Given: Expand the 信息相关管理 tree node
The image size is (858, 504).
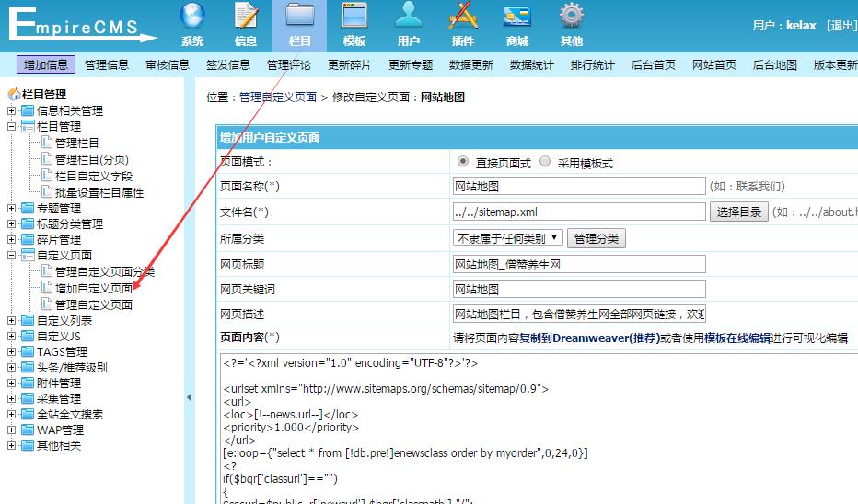Looking at the screenshot, I should coord(12,110).
